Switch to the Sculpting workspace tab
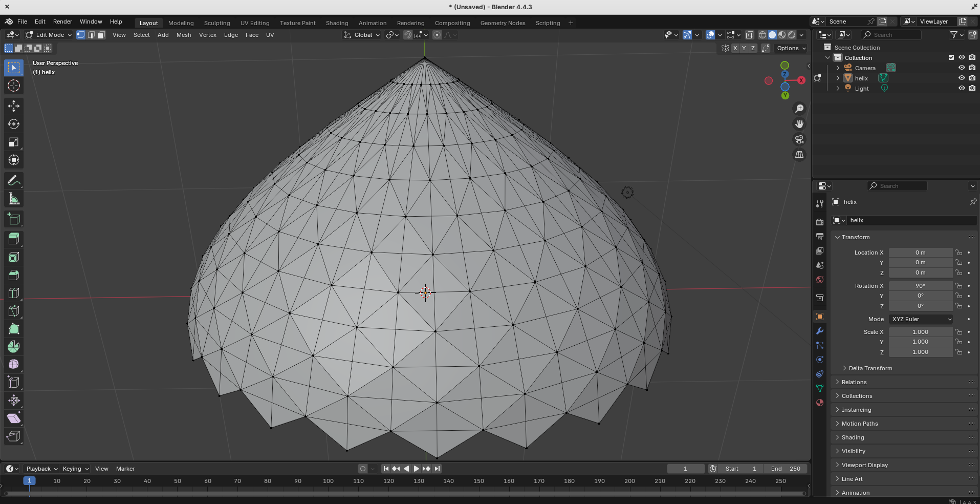The image size is (980, 504). 217,23
